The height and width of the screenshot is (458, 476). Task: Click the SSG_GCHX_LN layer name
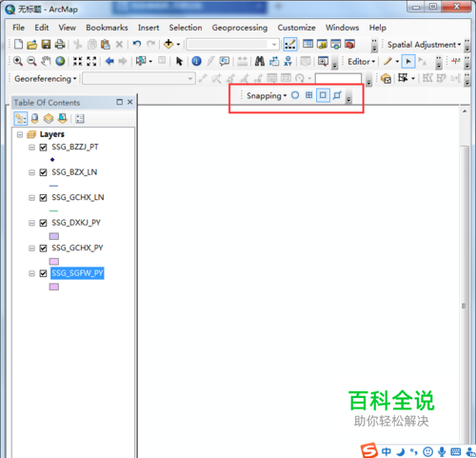(78, 197)
